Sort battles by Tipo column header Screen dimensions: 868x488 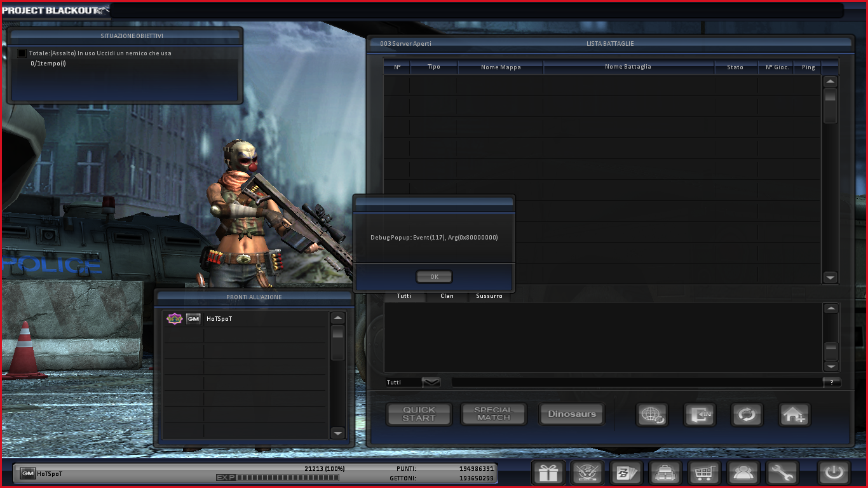point(434,67)
